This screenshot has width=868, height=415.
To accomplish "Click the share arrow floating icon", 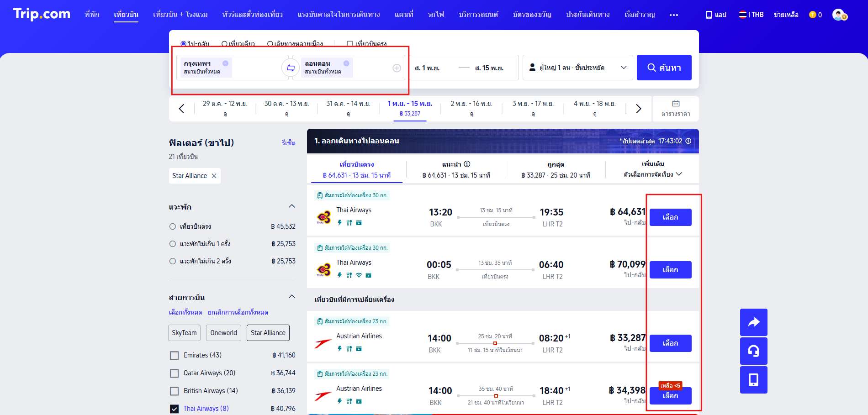I will pyautogui.click(x=753, y=322).
